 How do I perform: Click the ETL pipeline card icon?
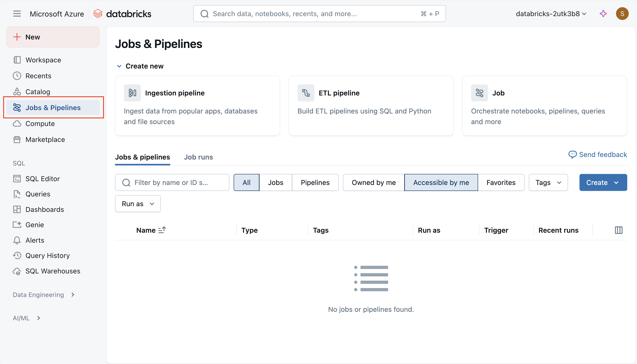(306, 93)
